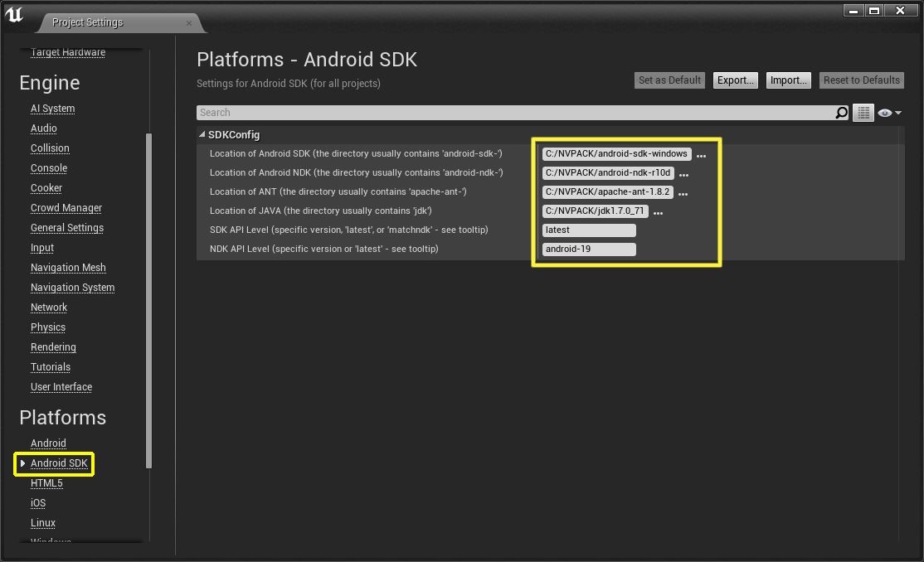Open Crowd Manager settings

coord(66,208)
